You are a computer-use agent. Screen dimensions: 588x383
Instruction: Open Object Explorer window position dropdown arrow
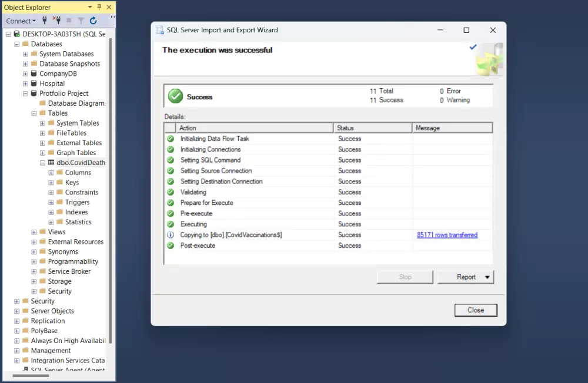click(90, 7)
